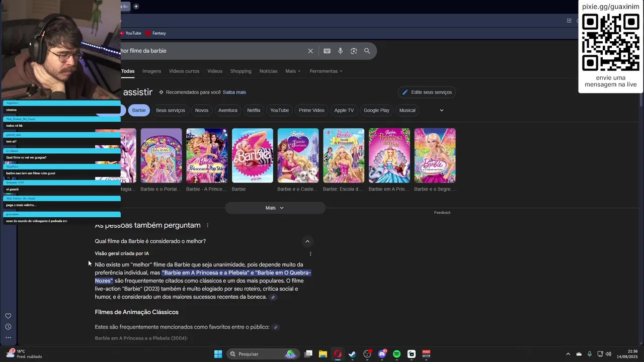Switch to the Vídeos tab
The image size is (644, 362).
tap(215, 71)
